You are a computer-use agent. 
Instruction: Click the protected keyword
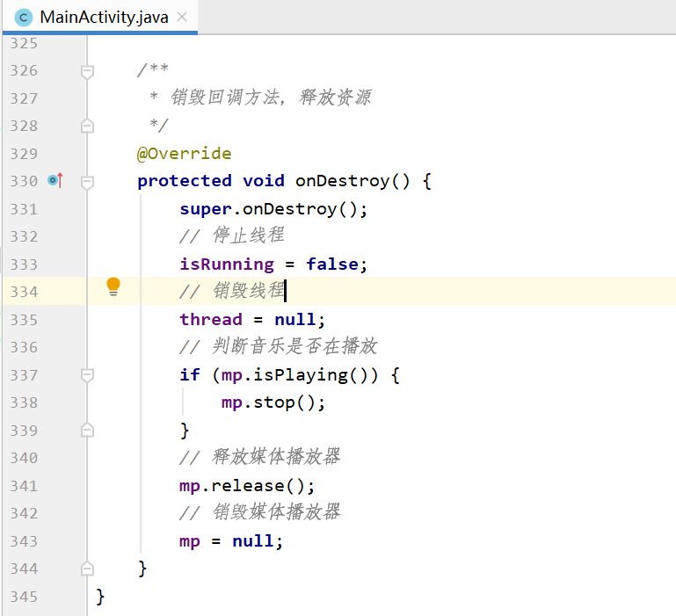185,181
